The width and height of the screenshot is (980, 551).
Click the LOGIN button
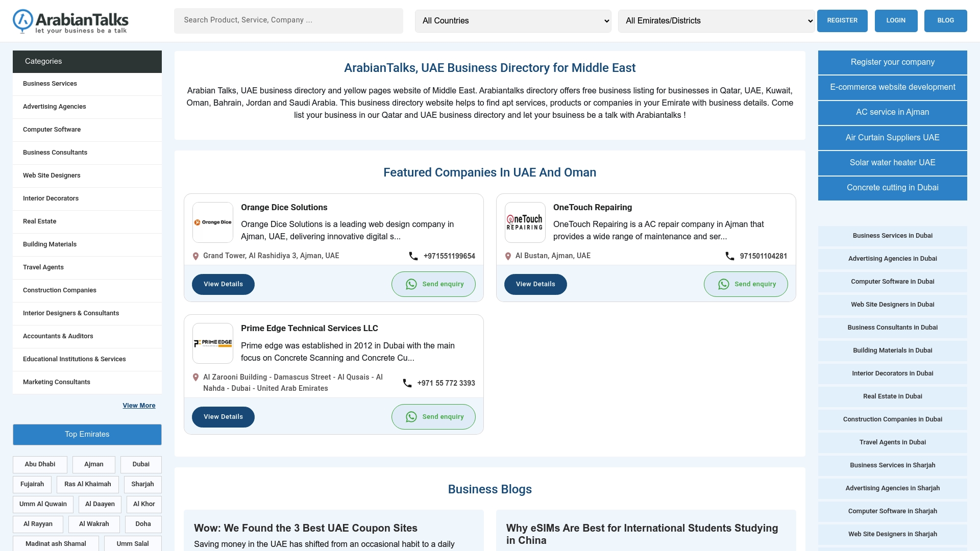(x=896, y=21)
